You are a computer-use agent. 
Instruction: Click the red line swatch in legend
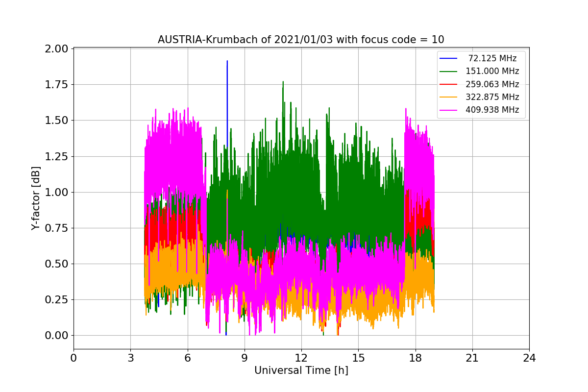click(x=449, y=84)
